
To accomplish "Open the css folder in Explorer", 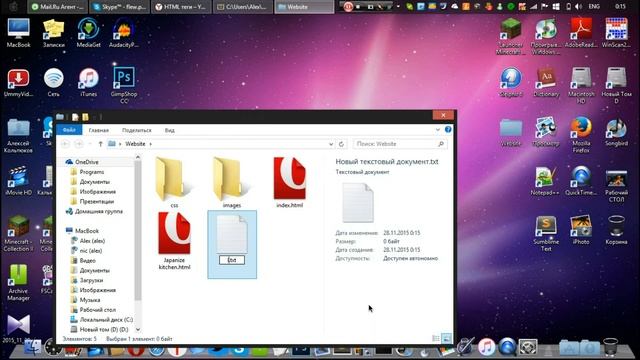I will [x=174, y=182].
